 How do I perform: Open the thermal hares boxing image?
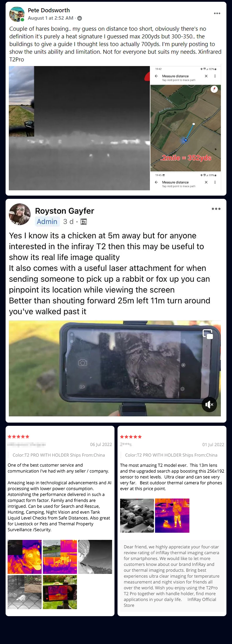(x=79, y=128)
